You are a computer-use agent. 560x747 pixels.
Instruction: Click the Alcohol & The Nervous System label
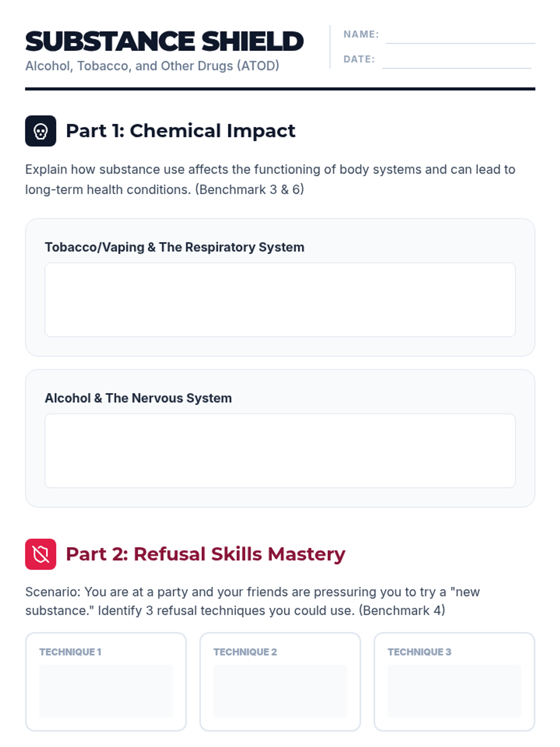point(138,398)
